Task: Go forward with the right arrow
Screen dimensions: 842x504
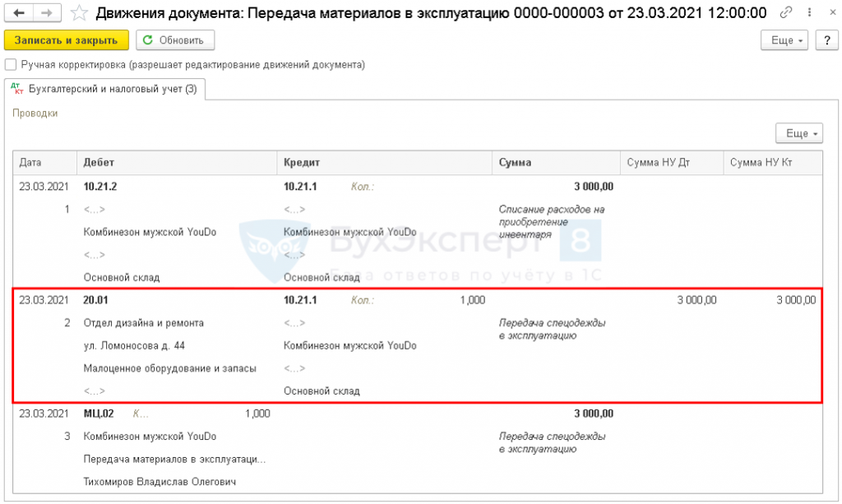Action: (x=47, y=12)
